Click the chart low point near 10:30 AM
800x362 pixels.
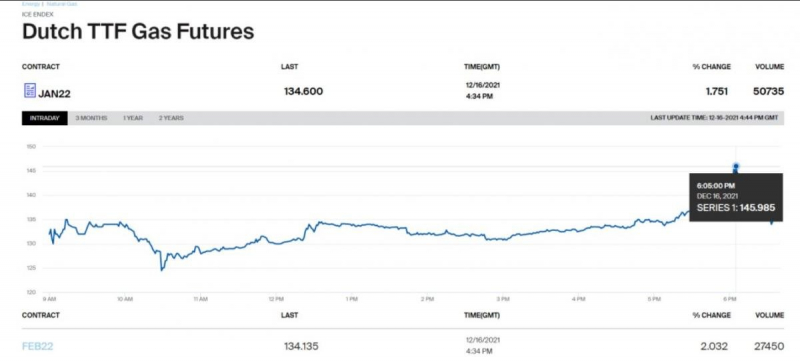162,269
